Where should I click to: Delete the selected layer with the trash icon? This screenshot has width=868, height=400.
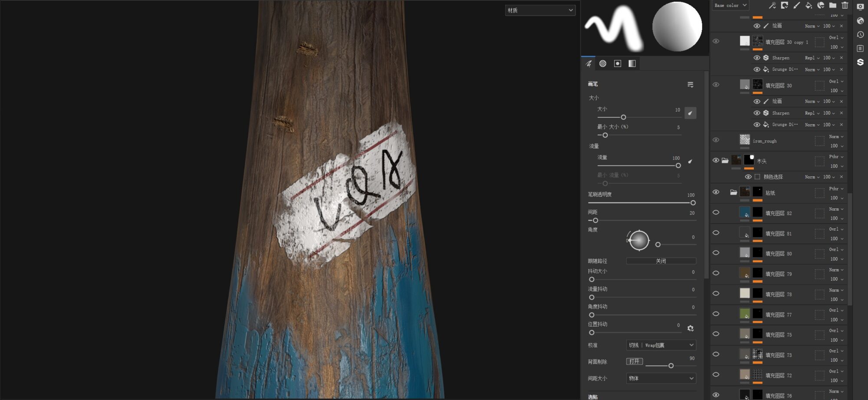[845, 5]
